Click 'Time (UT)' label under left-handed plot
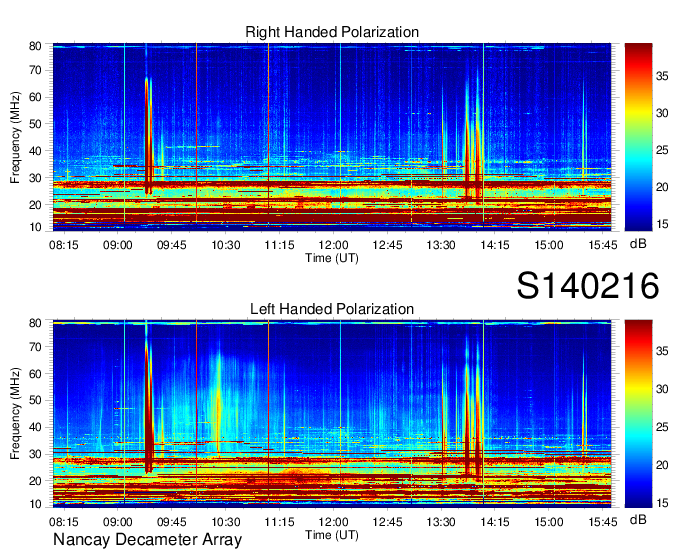This screenshot has width=680, height=552. pos(332,535)
